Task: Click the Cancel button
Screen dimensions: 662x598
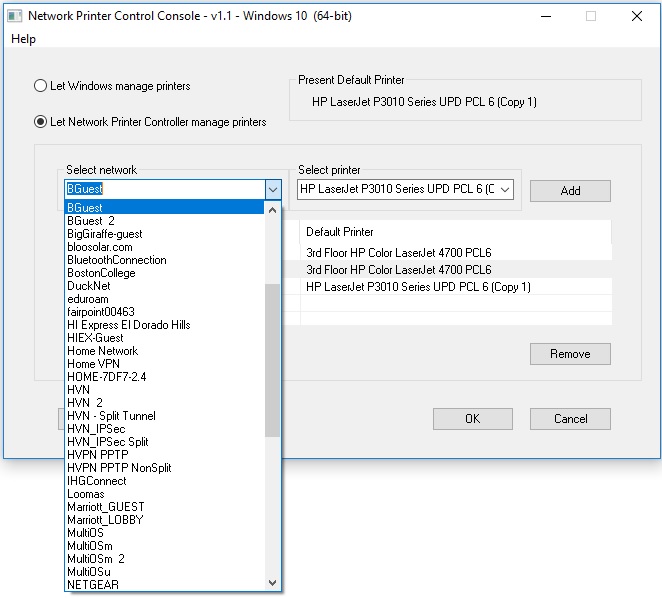Action: tap(570, 419)
